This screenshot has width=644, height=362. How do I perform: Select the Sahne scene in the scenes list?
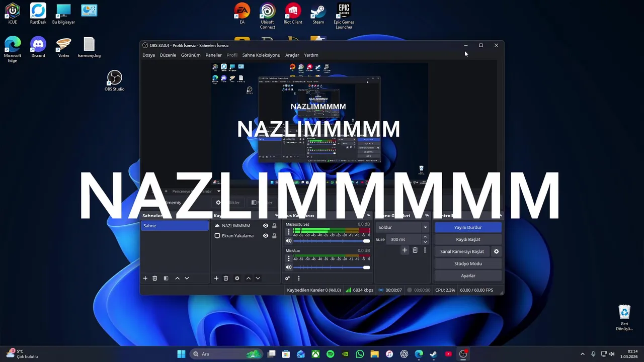(175, 226)
